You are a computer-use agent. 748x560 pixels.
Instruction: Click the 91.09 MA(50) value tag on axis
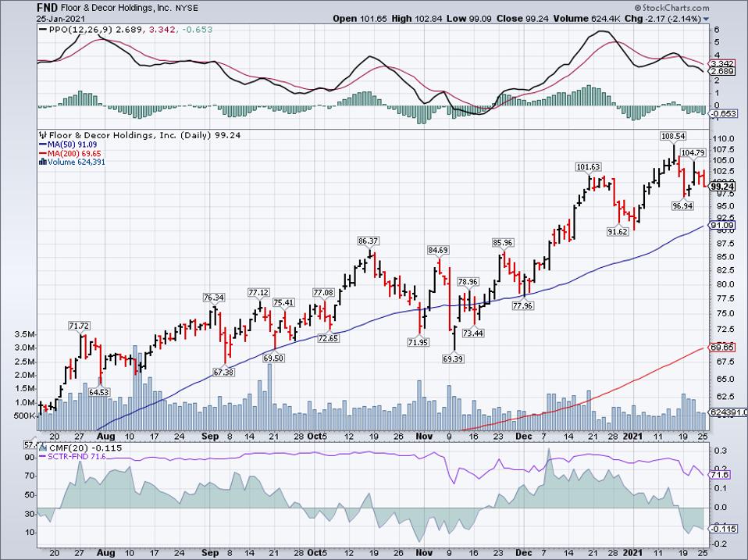(721, 225)
